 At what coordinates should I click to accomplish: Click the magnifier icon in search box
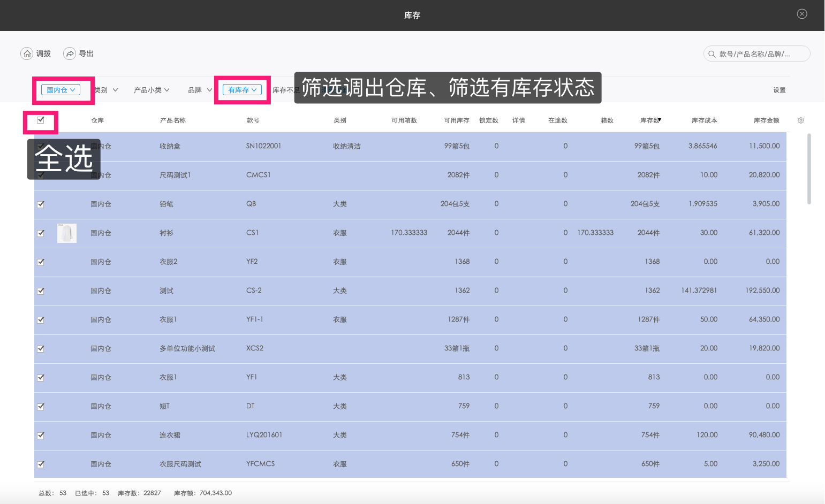(x=712, y=54)
